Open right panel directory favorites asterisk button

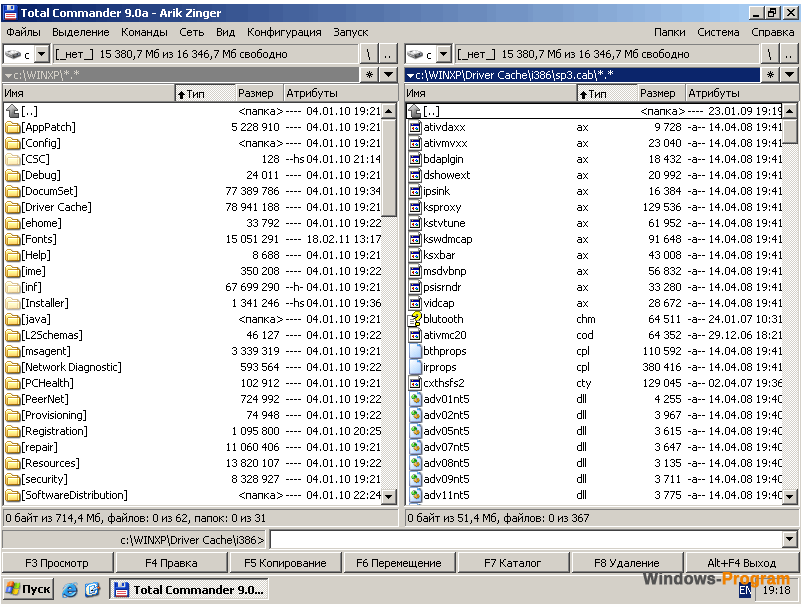coord(770,75)
